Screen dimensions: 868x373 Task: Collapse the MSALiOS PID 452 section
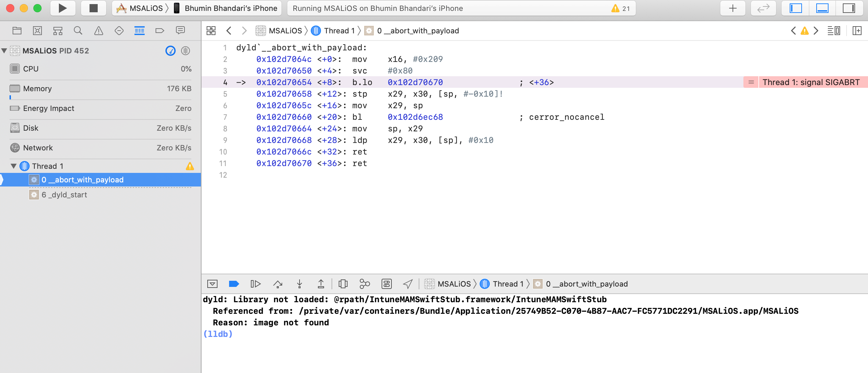tap(4, 50)
